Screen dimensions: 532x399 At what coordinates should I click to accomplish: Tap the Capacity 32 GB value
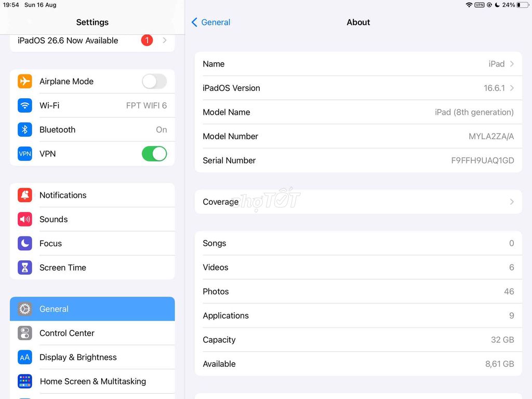[x=502, y=340]
